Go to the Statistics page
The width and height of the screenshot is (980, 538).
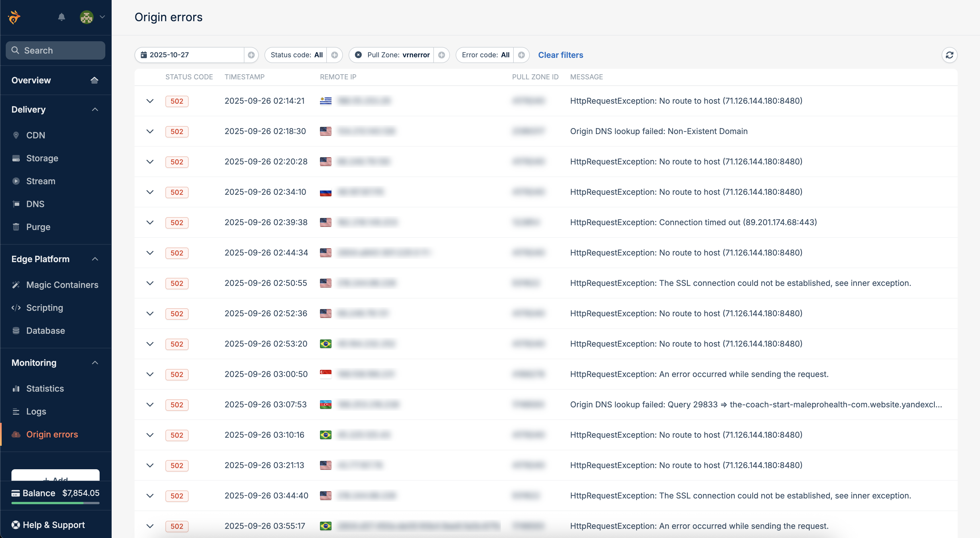(x=45, y=388)
